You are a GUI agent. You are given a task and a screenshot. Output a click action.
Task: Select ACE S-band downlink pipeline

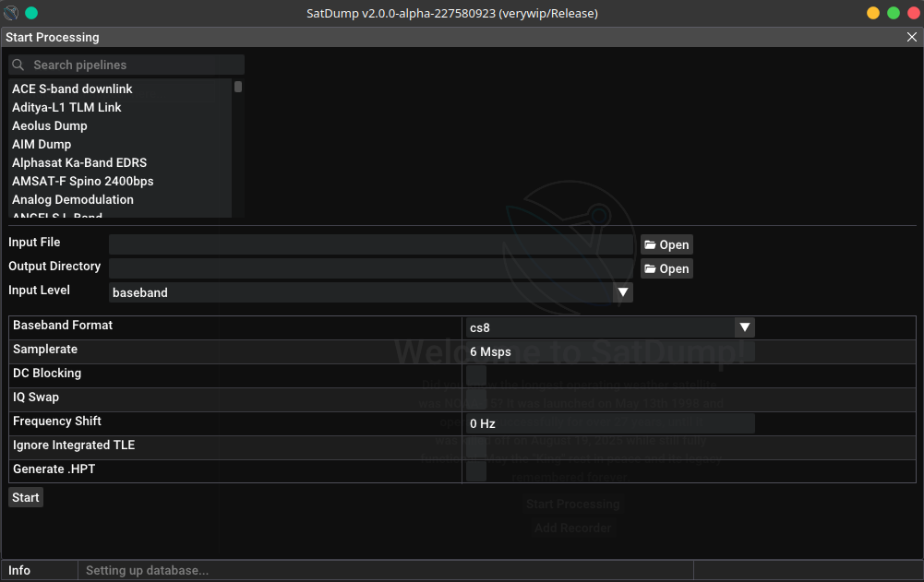tap(120, 89)
